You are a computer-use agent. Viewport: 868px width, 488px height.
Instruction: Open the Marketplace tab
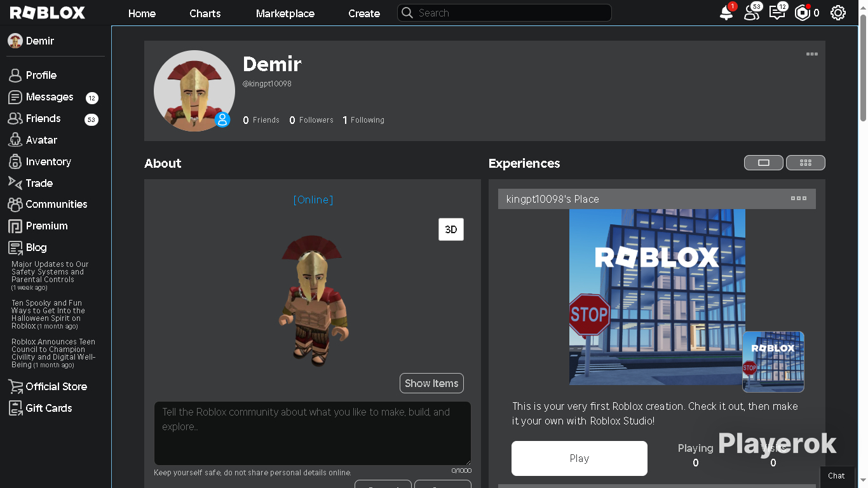[285, 13]
